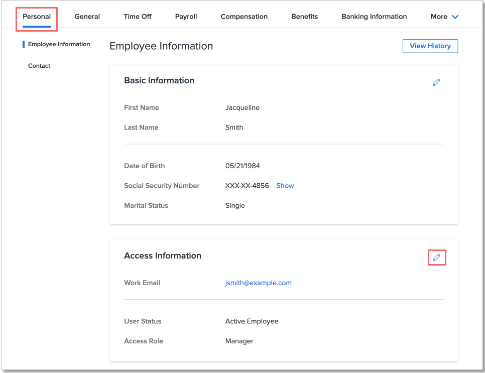Switch to the Benefits tab
The width and height of the screenshot is (485, 373).
305,17
